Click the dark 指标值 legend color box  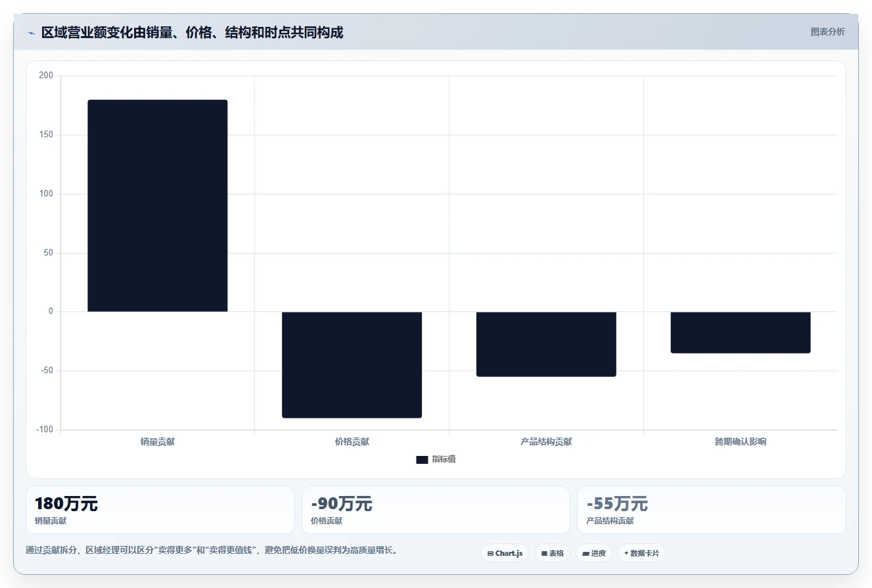click(422, 460)
